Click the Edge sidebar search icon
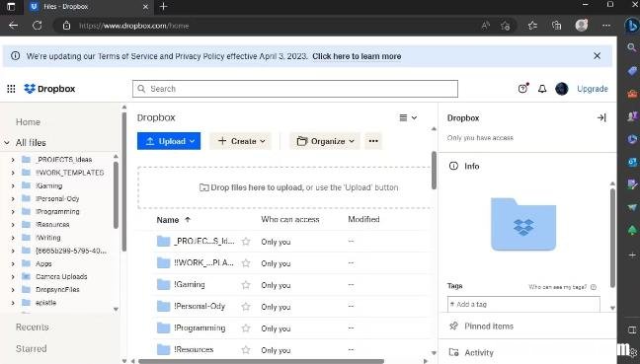Screen dimensions: 640x364 coord(632,47)
